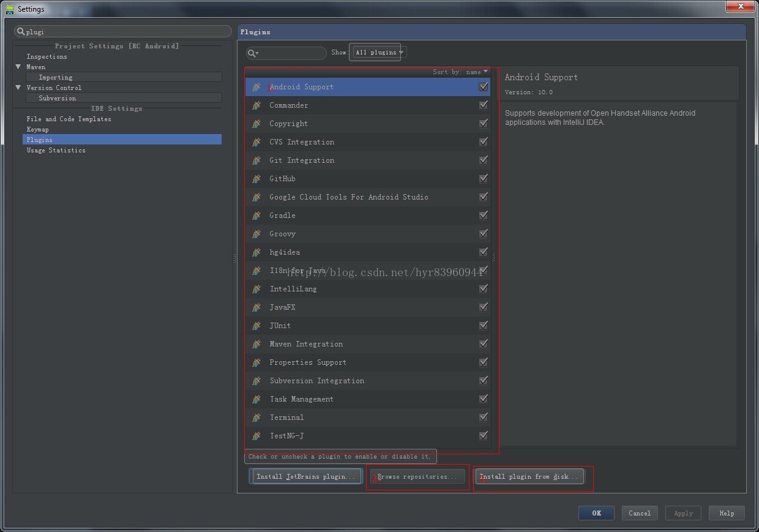
Task: Click the Commander plugin icon
Action: click(256, 105)
